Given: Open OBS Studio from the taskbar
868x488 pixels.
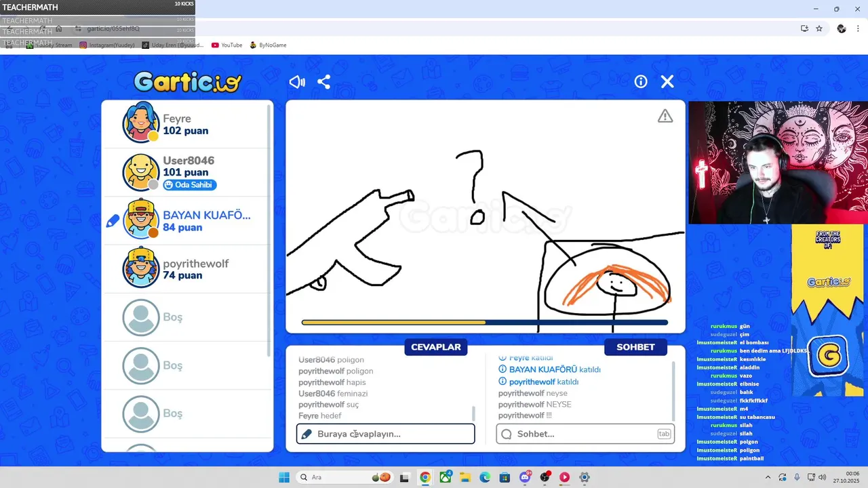Looking at the screenshot, I should [x=545, y=477].
